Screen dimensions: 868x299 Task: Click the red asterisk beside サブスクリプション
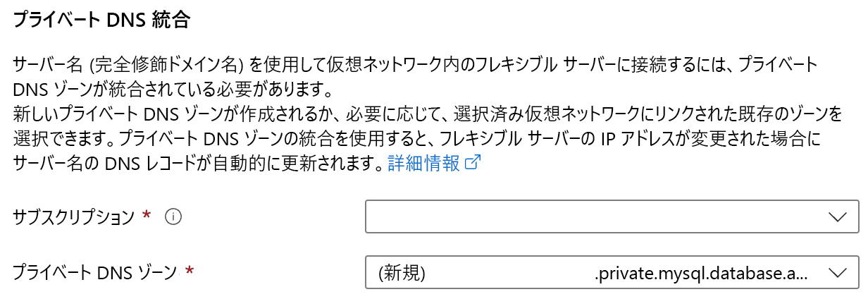coord(147,214)
